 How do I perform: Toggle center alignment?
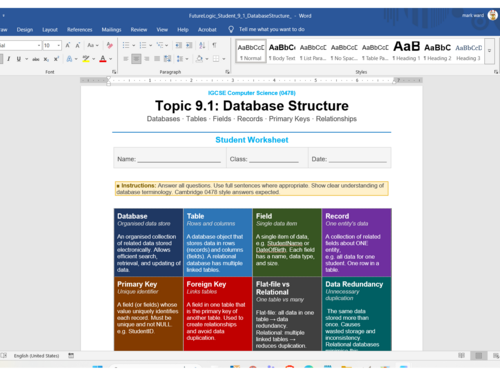click(136, 59)
